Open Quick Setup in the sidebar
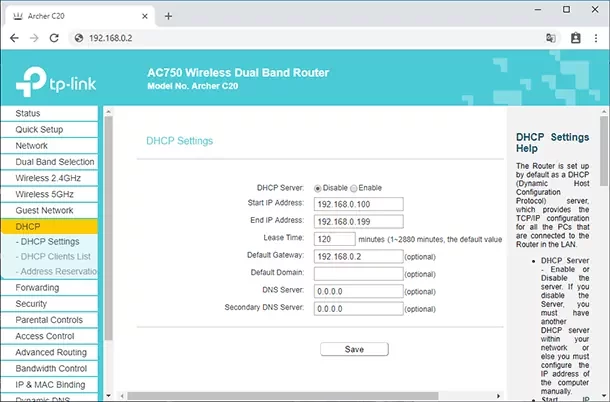The width and height of the screenshot is (610, 402). point(49,130)
